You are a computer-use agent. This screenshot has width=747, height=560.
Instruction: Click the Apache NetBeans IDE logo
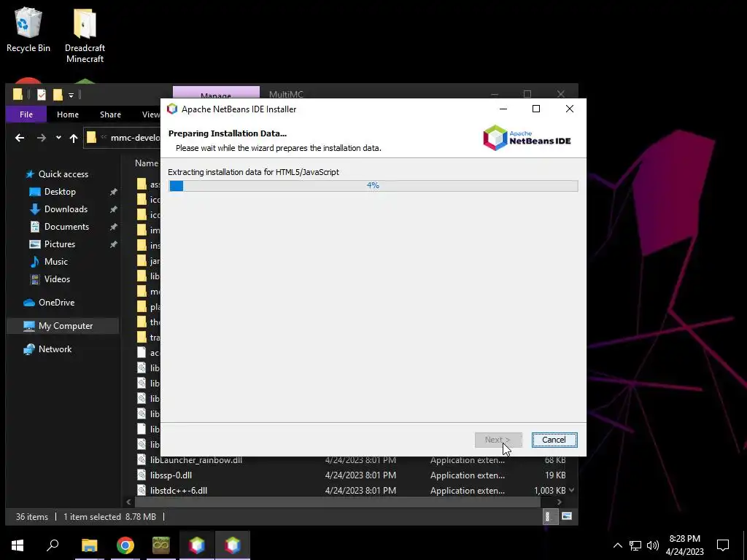(x=527, y=138)
